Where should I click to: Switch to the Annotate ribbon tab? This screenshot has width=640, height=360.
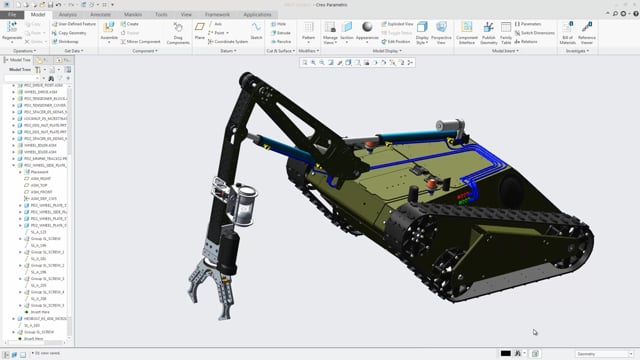[100, 15]
